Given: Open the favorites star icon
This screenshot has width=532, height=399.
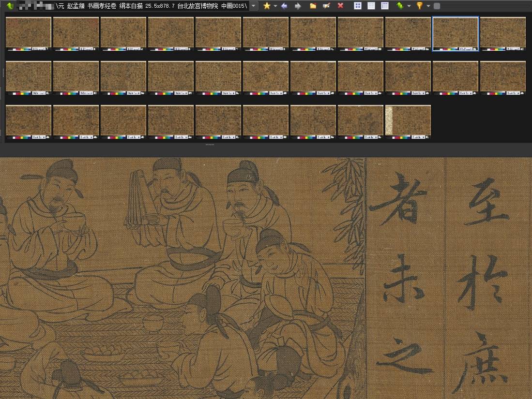Looking at the screenshot, I should click(x=267, y=6).
